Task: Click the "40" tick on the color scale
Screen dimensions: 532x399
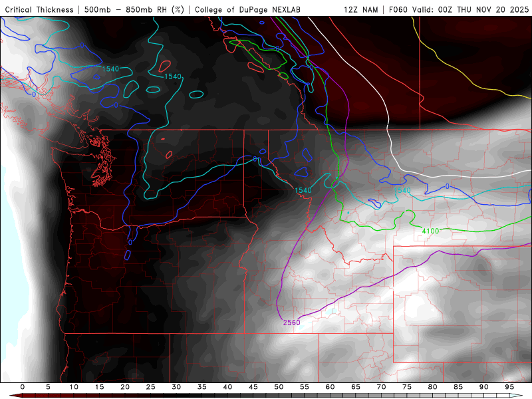Action: point(227,387)
